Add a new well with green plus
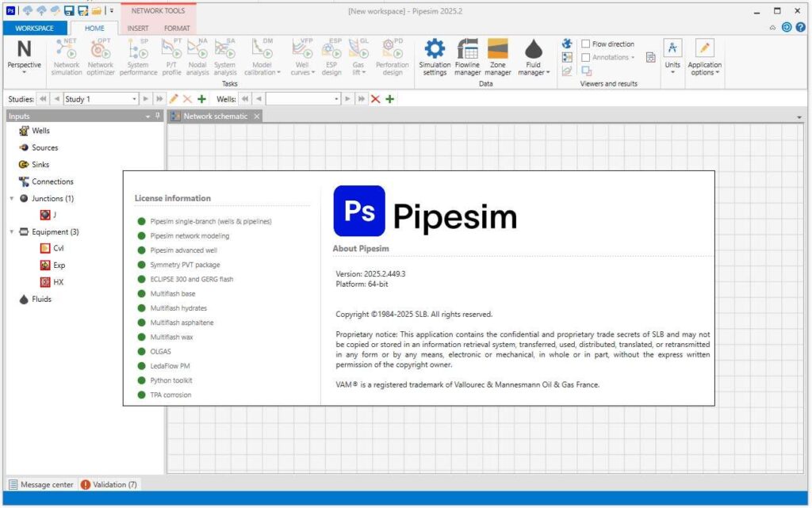Viewport: 812px width, 508px height. coord(390,99)
